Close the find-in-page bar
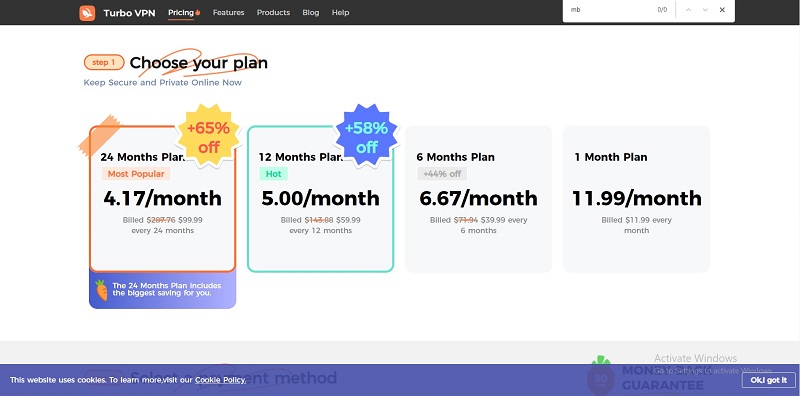This screenshot has height=396, width=800. 722,10
